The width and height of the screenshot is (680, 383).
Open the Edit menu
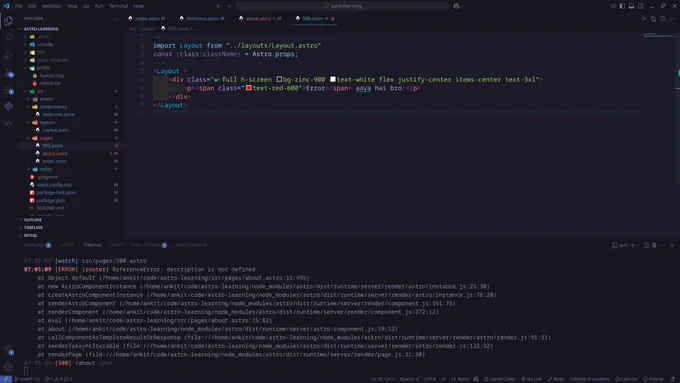(x=32, y=6)
